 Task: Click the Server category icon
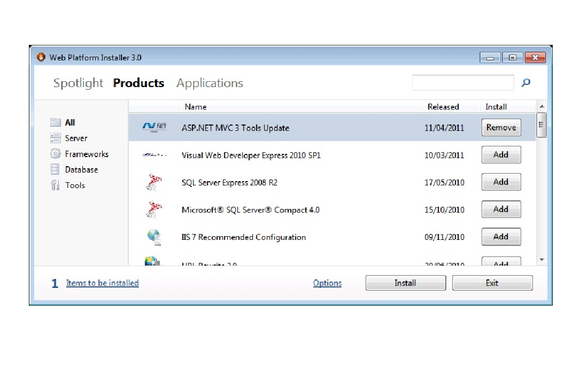[x=56, y=138]
